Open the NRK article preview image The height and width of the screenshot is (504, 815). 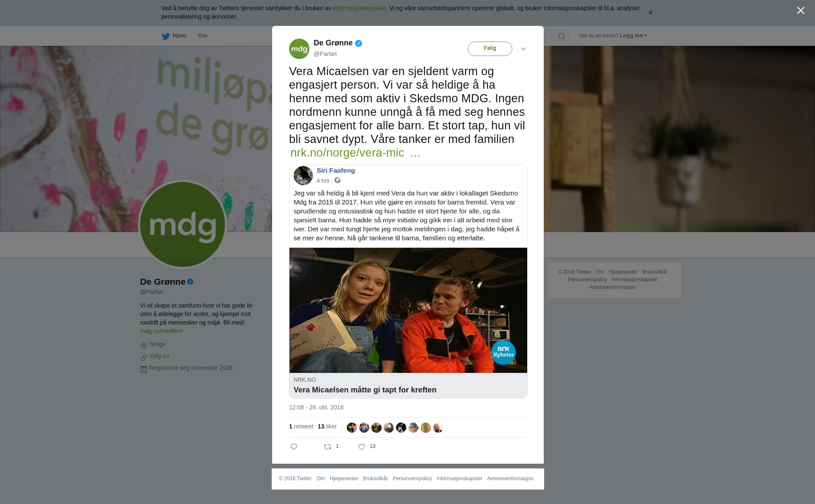(x=408, y=310)
